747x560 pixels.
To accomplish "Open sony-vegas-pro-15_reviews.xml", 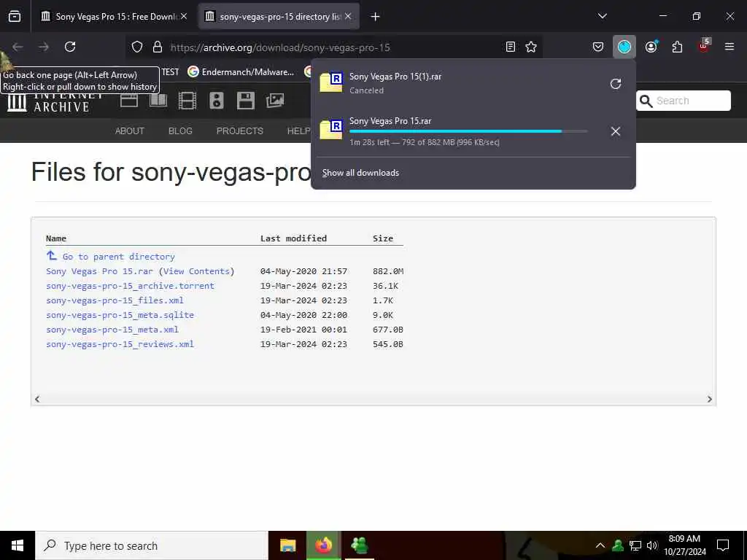I will click(x=120, y=344).
